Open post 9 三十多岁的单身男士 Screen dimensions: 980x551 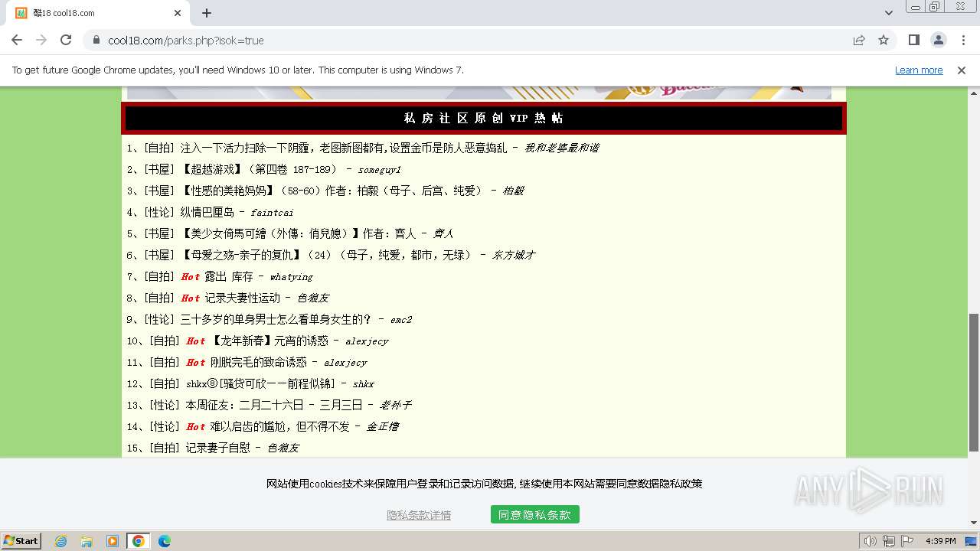276,319
